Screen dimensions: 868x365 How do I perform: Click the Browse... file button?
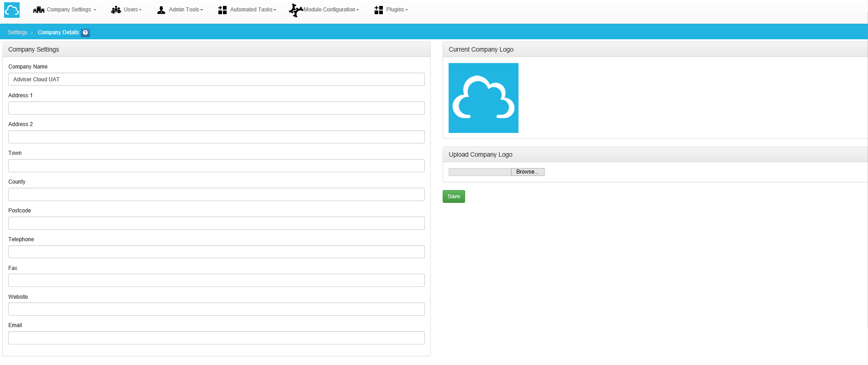(528, 172)
